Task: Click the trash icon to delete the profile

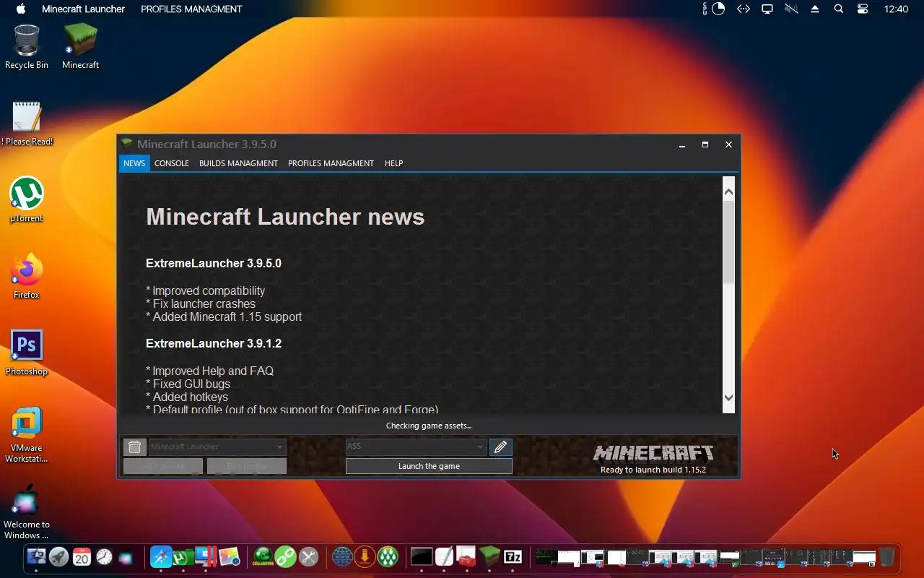Action: point(134,447)
